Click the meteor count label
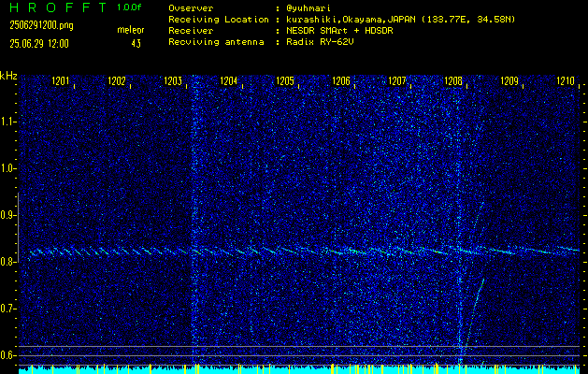The height and width of the screenshot is (374, 588). [x=131, y=30]
